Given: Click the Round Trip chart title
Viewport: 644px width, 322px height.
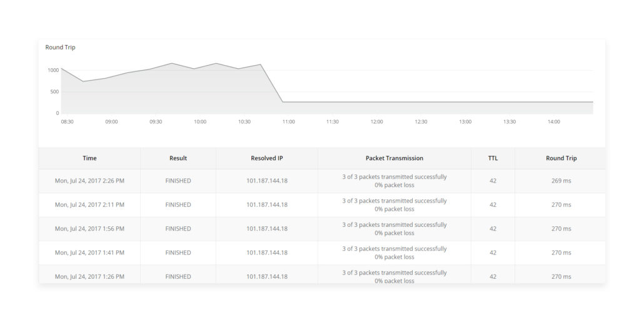Looking at the screenshot, I should pos(61,48).
